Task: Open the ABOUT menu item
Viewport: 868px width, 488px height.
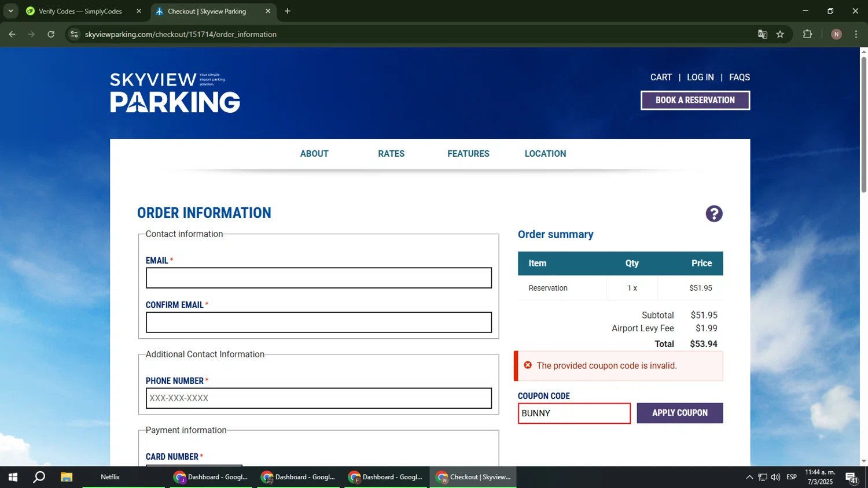Action: pyautogui.click(x=314, y=154)
